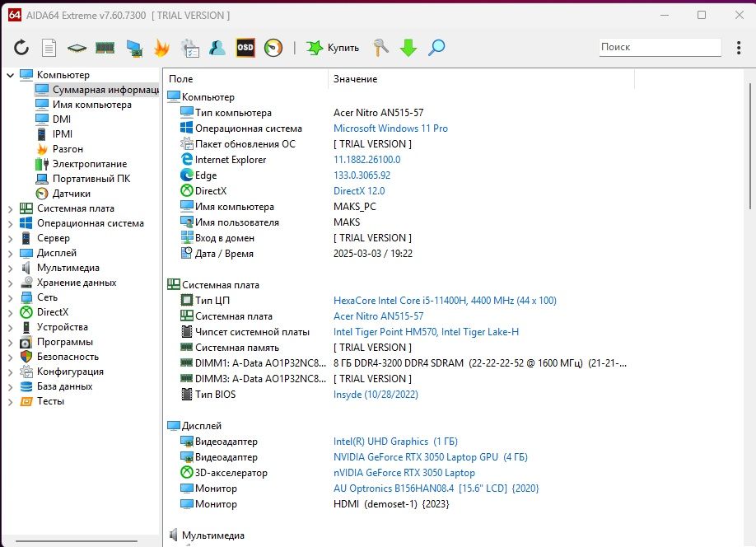This screenshot has width=756, height=547.
Task: Launch the flame stability test icon
Action: [161, 48]
